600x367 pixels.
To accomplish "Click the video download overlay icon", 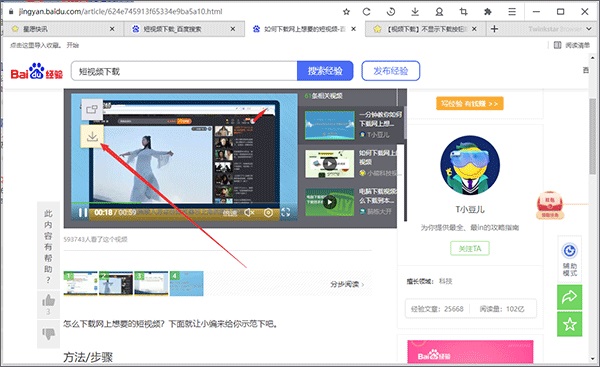I will pos(92,136).
